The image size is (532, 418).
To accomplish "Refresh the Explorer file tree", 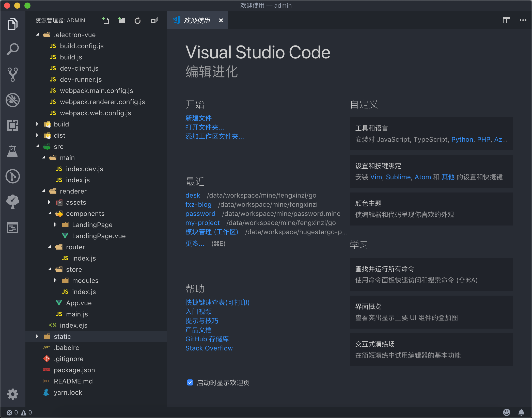I will (137, 20).
